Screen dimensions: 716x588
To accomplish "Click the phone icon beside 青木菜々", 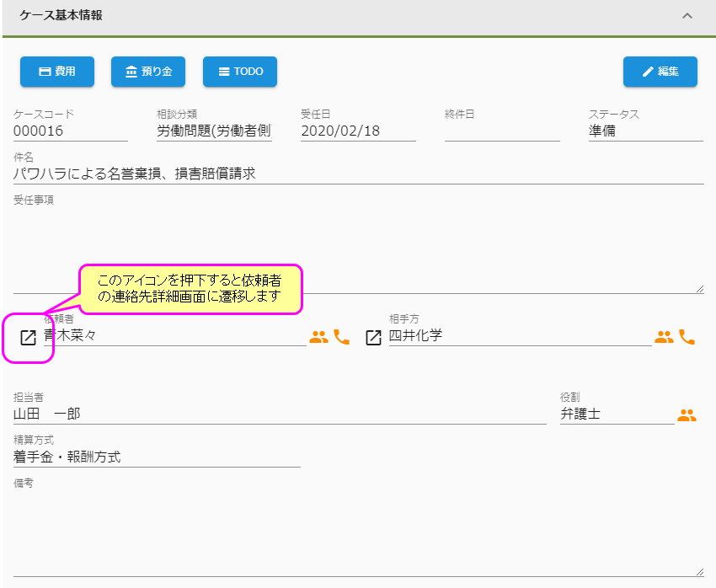I will (340, 336).
